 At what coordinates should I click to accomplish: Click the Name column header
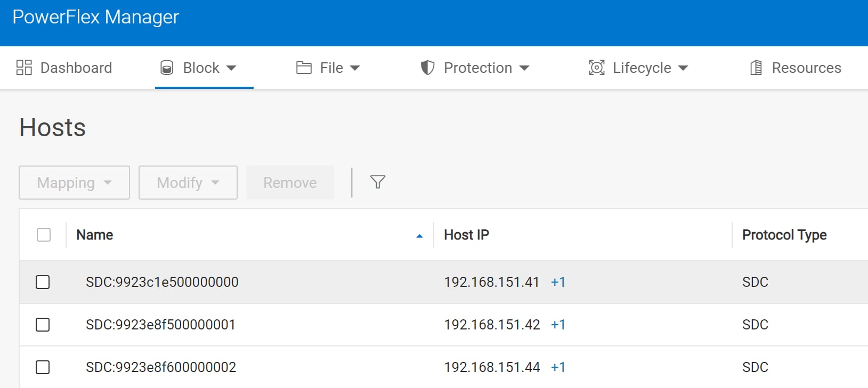95,235
